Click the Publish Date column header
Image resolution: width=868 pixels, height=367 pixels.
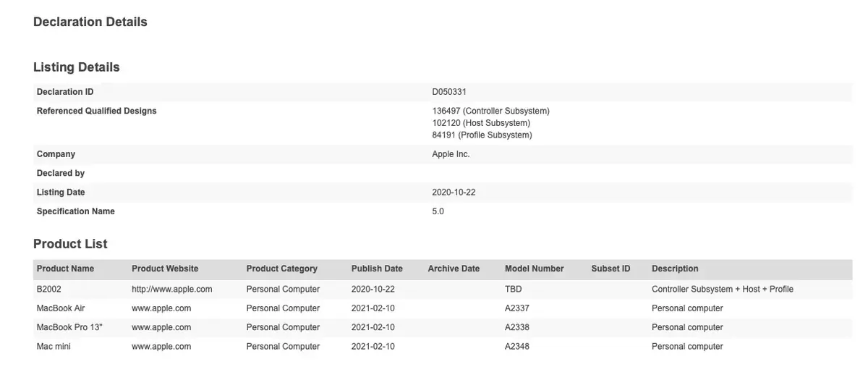[377, 269]
